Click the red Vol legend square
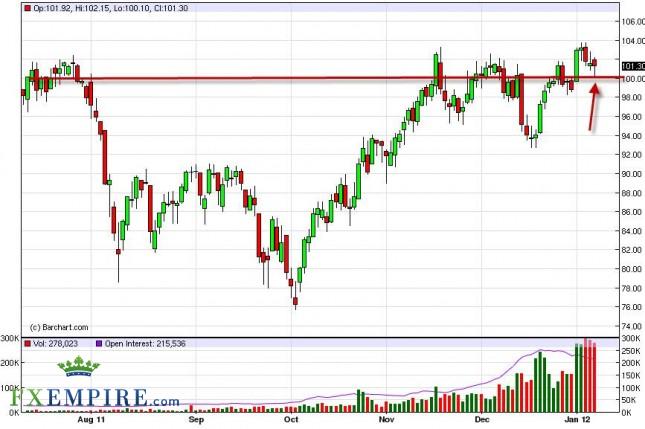645x429 pixels. click(28, 343)
